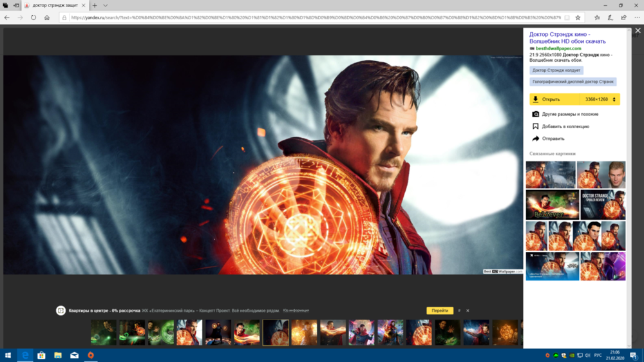Click the browser home icon
The height and width of the screenshot is (362, 644).
(x=47, y=17)
